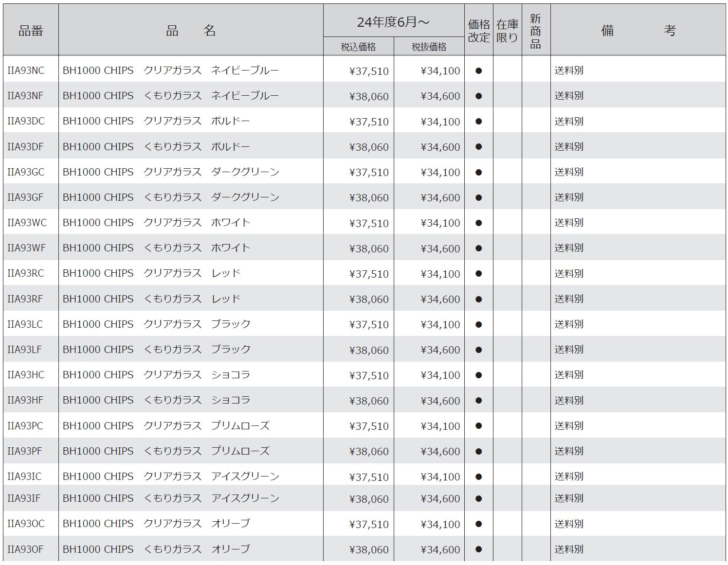
Task: Click the 税込価格 sub-header
Action: coord(358,47)
